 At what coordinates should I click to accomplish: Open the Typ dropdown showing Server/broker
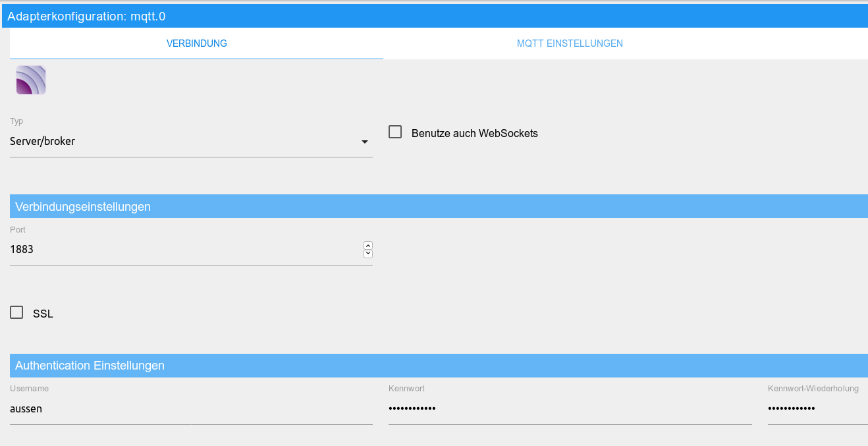pyautogui.click(x=191, y=142)
